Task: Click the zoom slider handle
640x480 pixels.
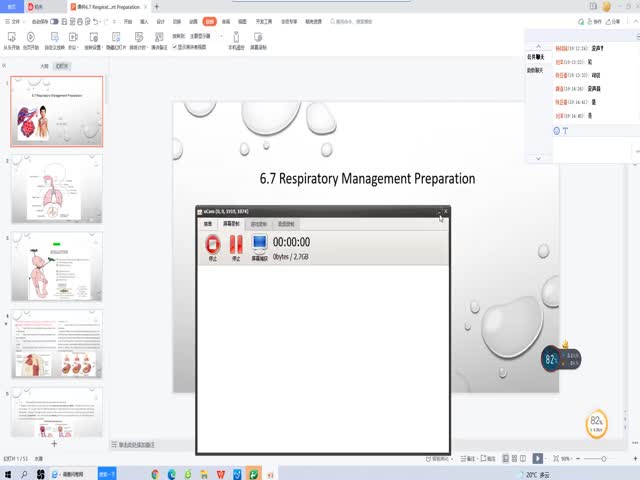Action: pyautogui.click(x=603, y=459)
